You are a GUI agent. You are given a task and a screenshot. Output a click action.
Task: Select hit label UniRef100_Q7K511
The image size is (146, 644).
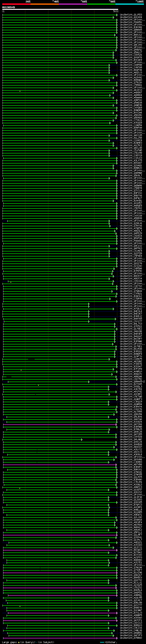click(131, 326)
